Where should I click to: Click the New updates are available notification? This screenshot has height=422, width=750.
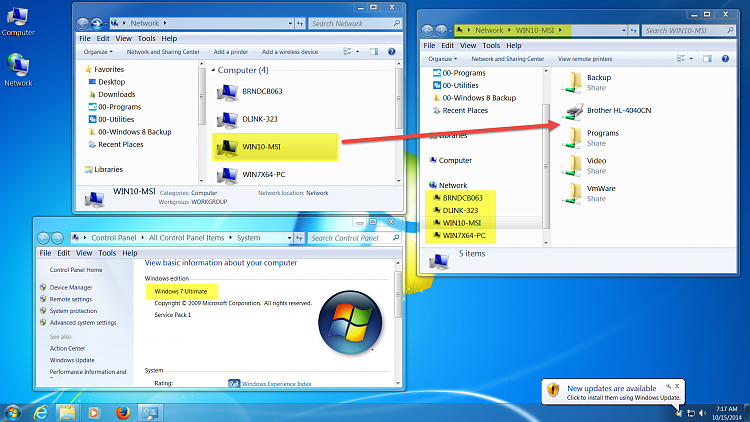click(x=613, y=392)
